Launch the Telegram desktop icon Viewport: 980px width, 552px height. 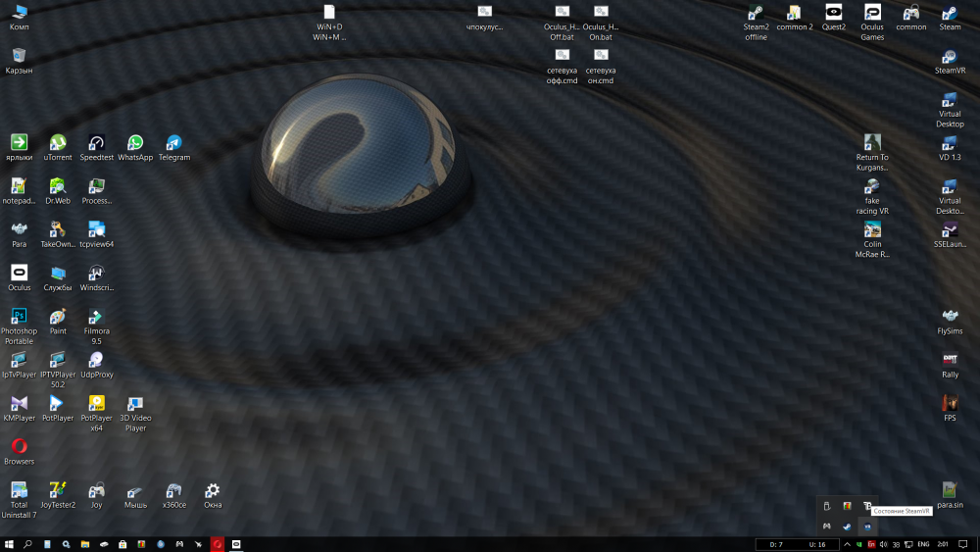click(x=173, y=148)
